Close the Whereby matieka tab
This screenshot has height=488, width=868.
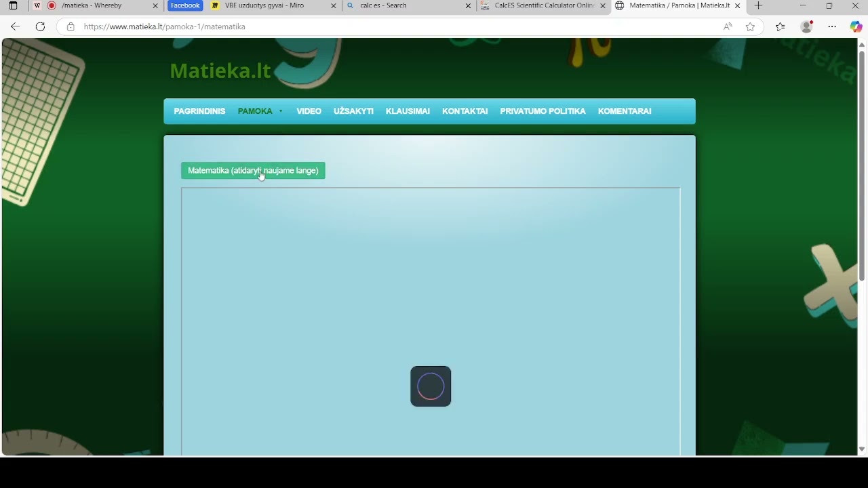click(155, 5)
